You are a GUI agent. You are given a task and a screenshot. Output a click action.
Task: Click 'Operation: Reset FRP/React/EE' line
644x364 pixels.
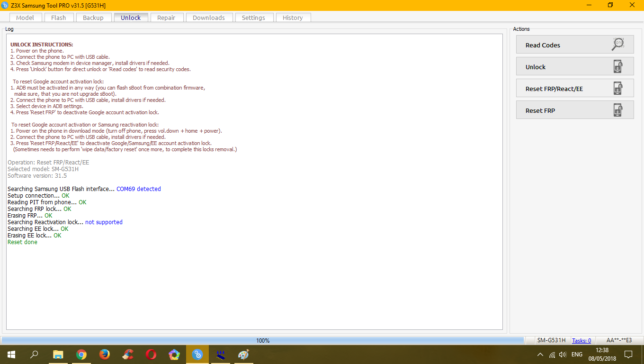(x=48, y=162)
